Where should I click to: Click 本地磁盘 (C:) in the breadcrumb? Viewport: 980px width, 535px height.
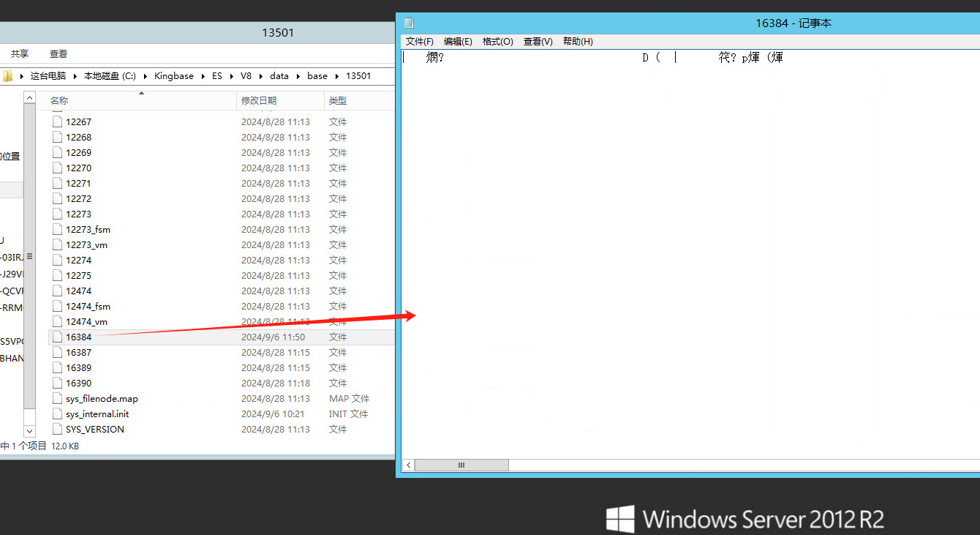[110, 75]
